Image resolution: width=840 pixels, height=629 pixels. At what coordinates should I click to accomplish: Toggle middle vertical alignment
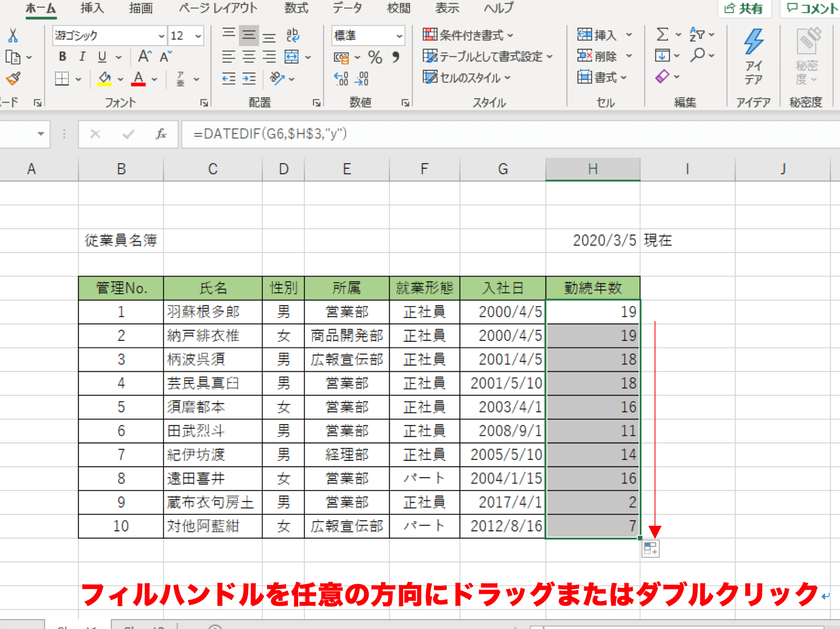click(249, 35)
